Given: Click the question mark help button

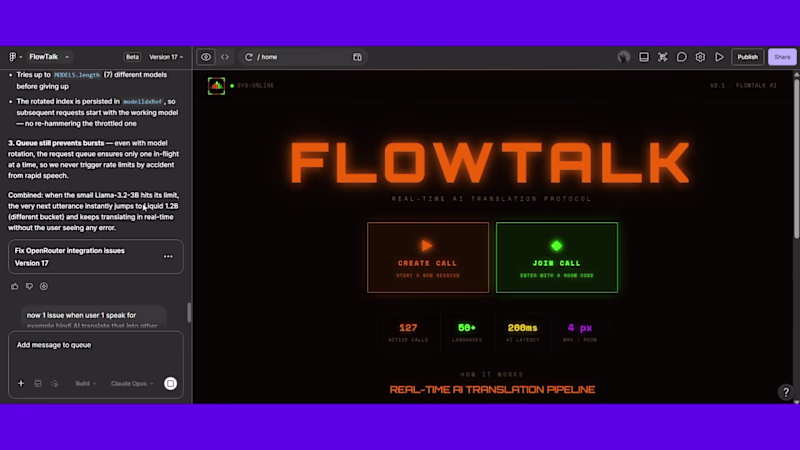Looking at the screenshot, I should 786,392.
